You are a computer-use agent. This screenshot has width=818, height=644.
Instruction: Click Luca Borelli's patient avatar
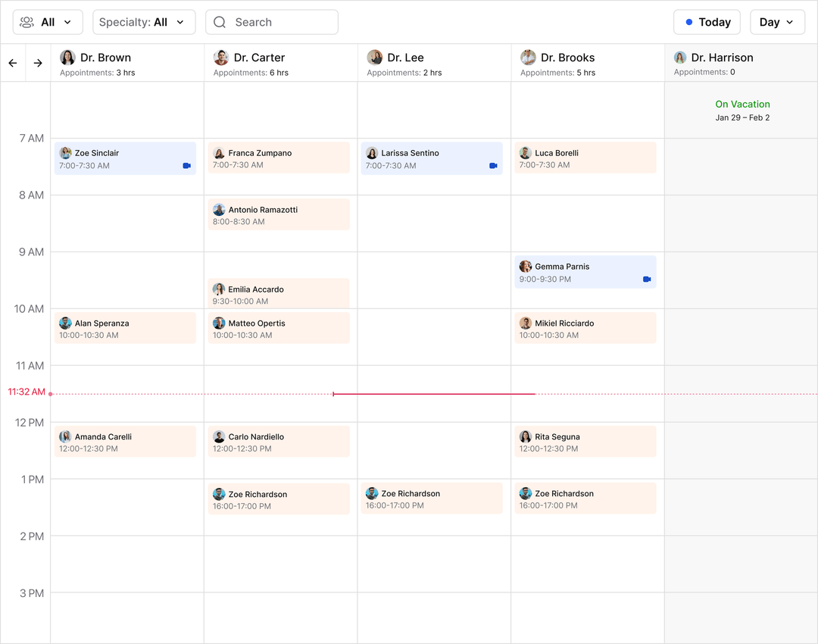pos(526,153)
